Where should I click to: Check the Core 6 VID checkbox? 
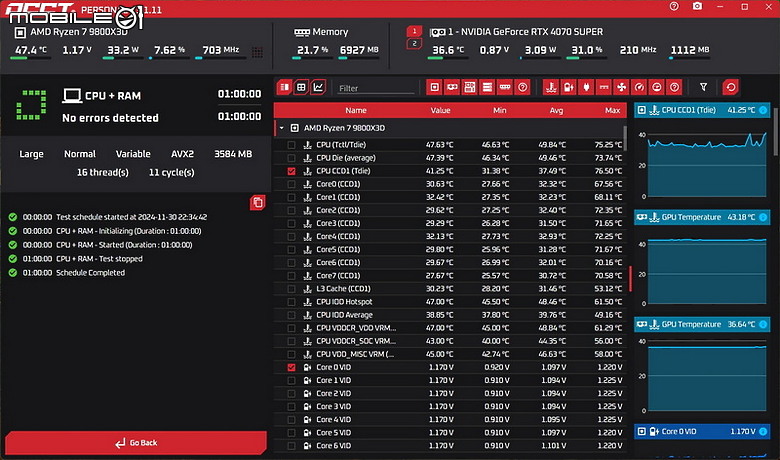pyautogui.click(x=292, y=446)
